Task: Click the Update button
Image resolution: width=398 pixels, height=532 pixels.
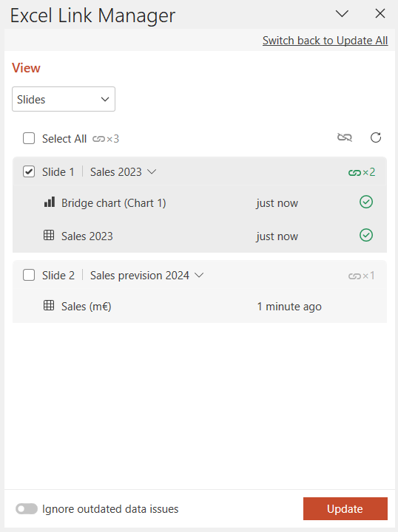Action: tap(345, 508)
